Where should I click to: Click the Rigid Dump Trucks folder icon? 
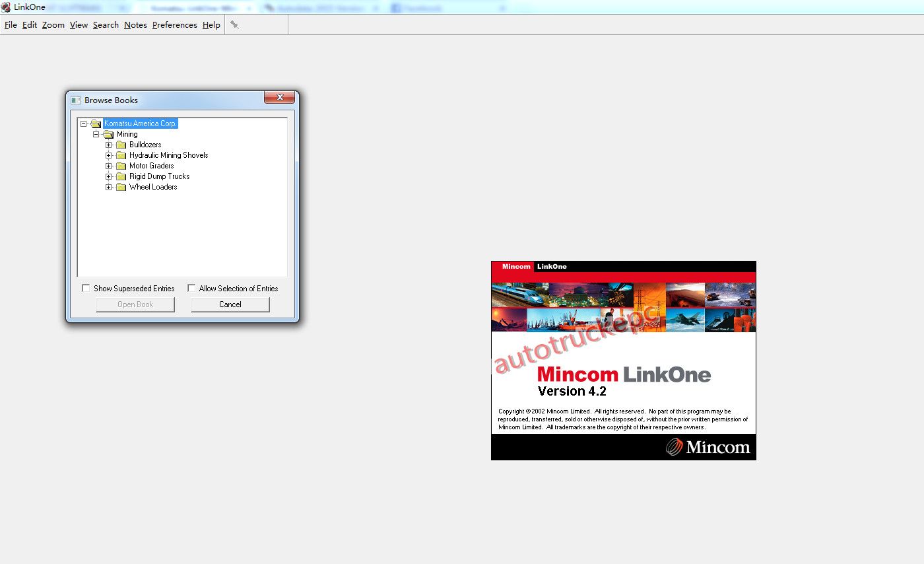pos(121,176)
